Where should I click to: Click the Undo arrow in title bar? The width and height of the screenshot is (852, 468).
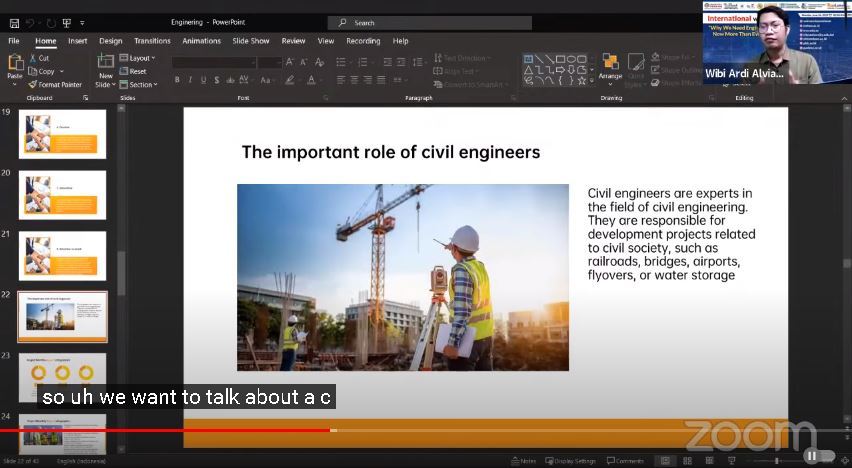pyautogui.click(x=30, y=23)
